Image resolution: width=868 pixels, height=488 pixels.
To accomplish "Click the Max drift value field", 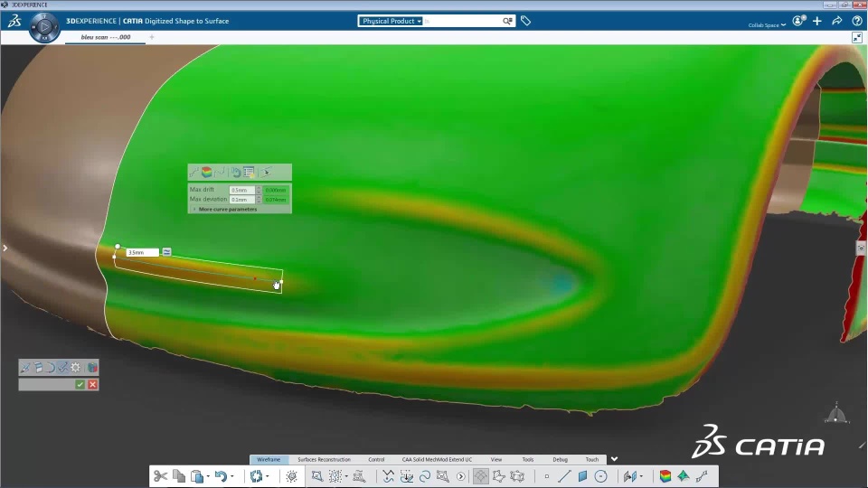I will 242,190.
